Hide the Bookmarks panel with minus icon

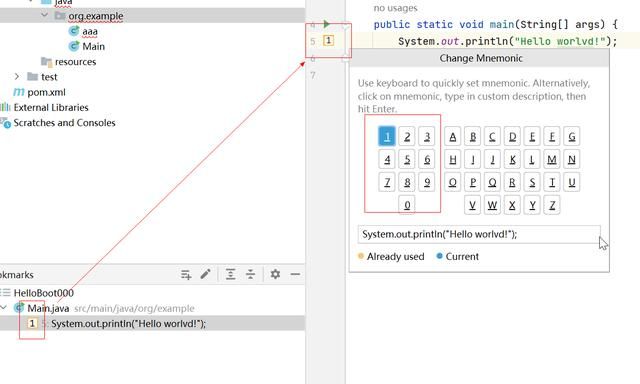(296, 274)
